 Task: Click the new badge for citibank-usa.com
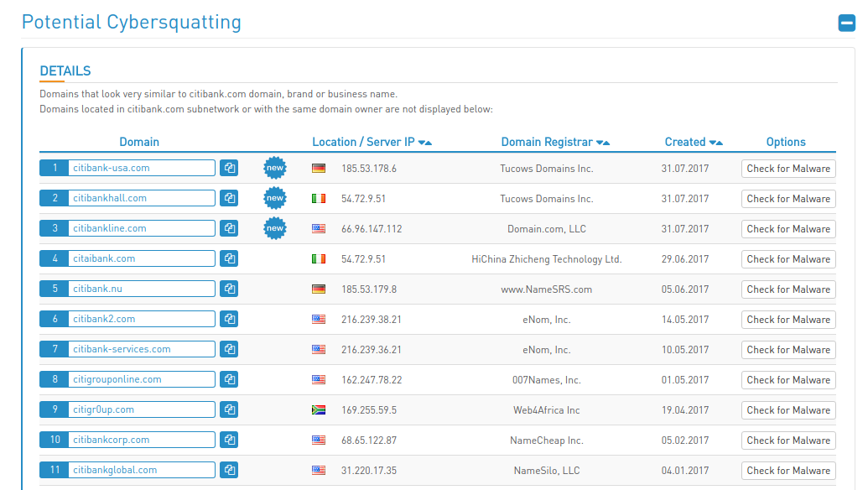(x=275, y=168)
